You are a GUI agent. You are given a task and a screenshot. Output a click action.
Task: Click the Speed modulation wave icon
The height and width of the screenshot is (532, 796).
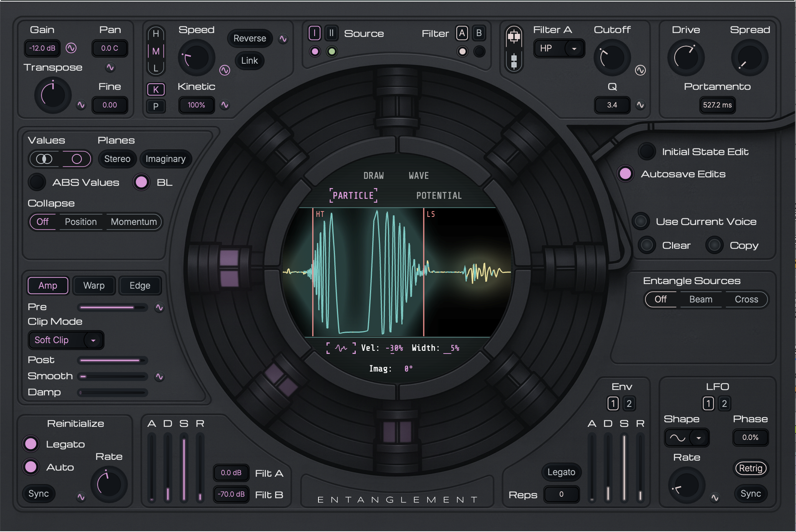pos(225,70)
